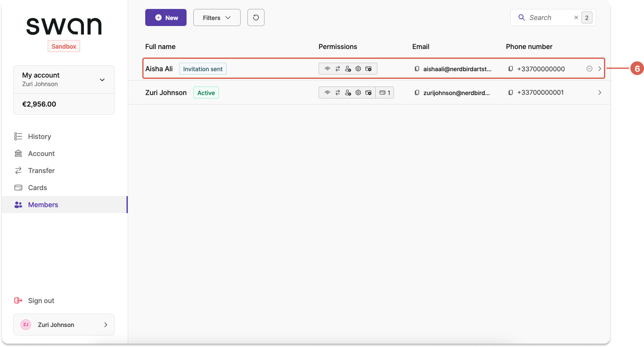
Task: Click the transfer permission arrows icon for Aisha Ali
Action: pyautogui.click(x=337, y=69)
